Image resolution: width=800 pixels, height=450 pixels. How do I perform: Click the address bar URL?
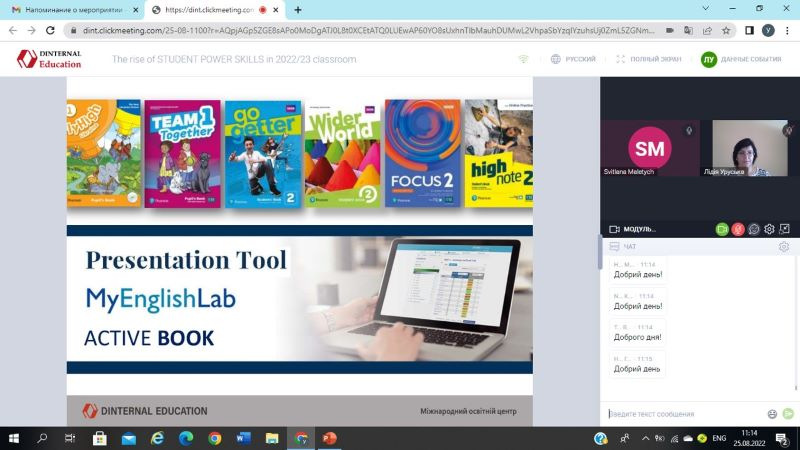pyautogui.click(x=368, y=31)
